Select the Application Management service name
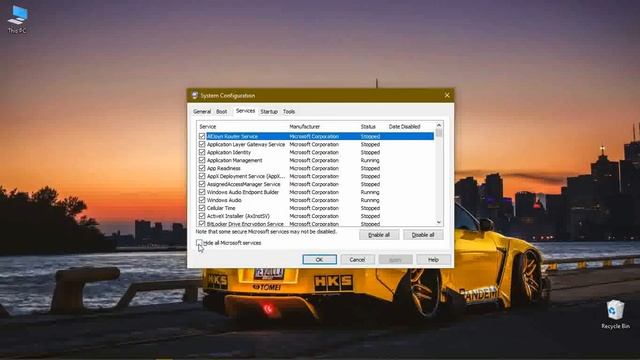The image size is (640, 360). point(234,160)
